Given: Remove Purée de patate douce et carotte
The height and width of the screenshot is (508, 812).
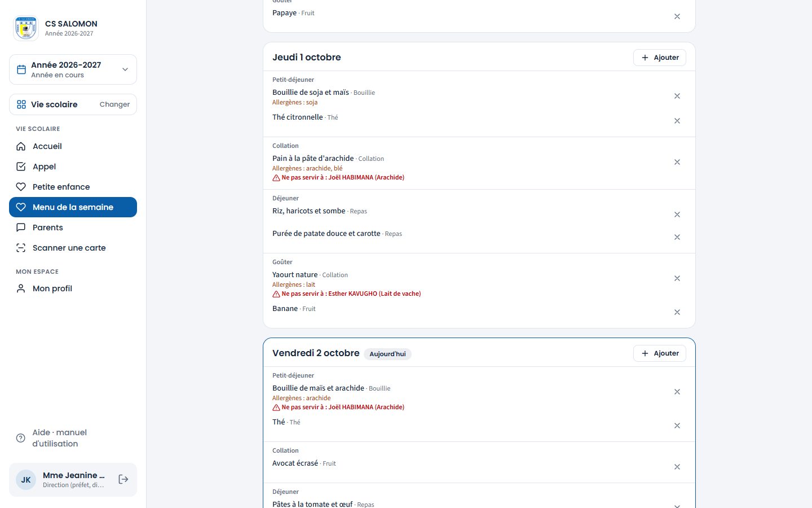Looking at the screenshot, I should (677, 237).
